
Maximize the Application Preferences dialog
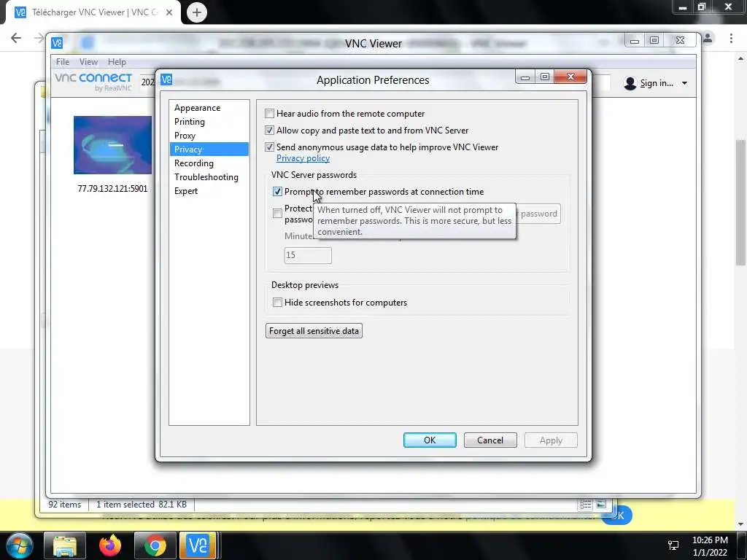[544, 77]
